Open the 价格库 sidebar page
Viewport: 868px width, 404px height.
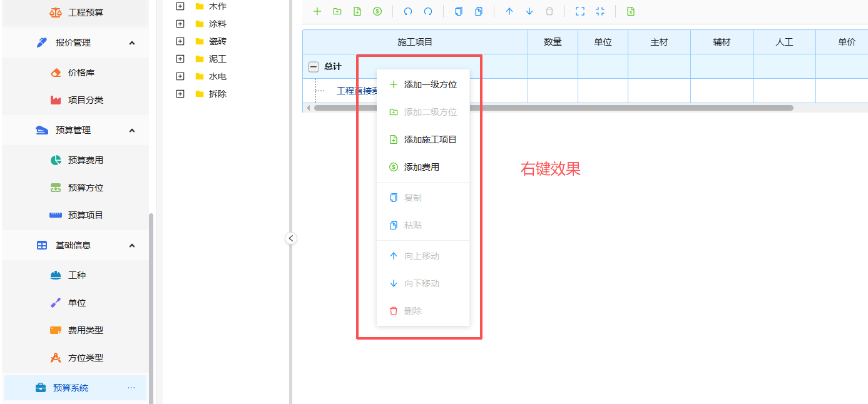click(81, 73)
